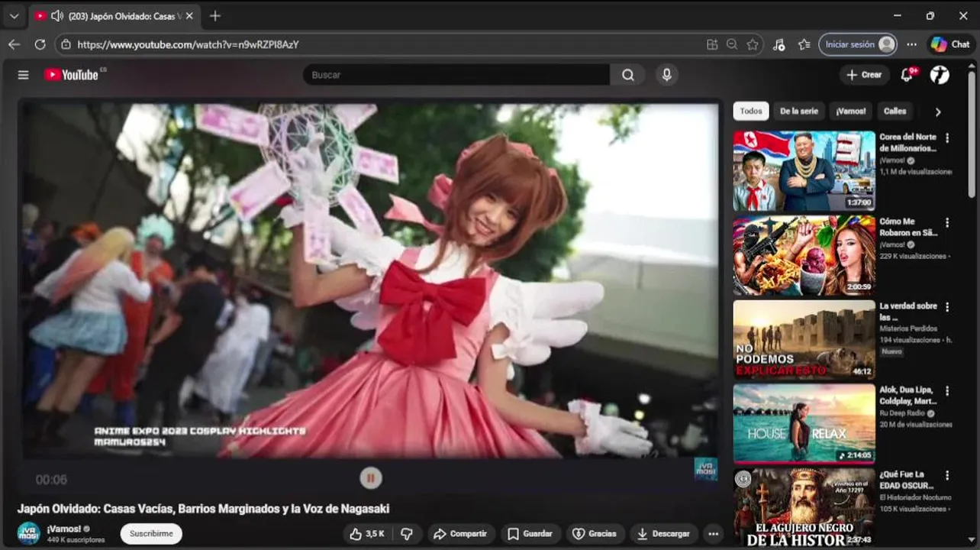Open Copilot Chat in the browser
This screenshot has width=980, height=550.
click(x=950, y=44)
